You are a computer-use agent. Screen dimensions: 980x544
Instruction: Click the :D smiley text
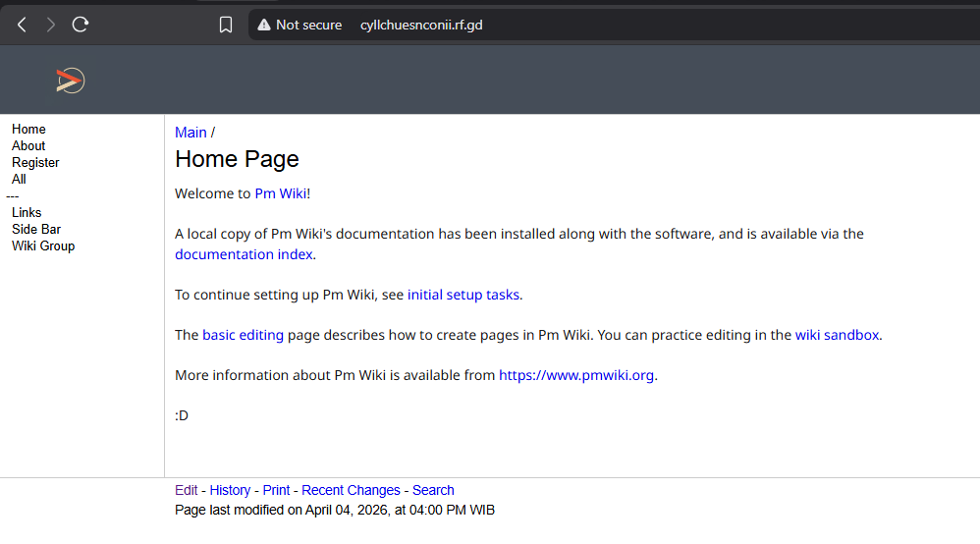pyautogui.click(x=182, y=415)
